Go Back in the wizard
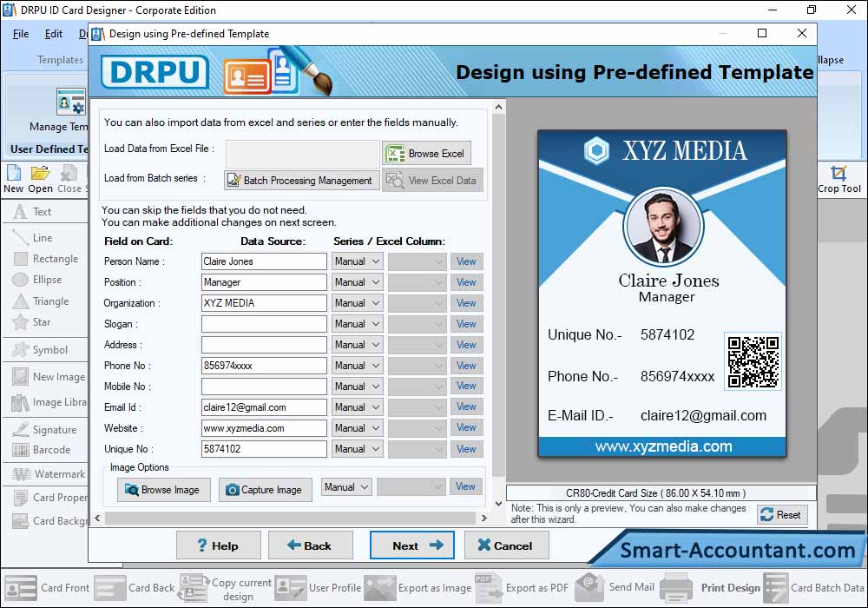This screenshot has width=868, height=608. click(310, 545)
